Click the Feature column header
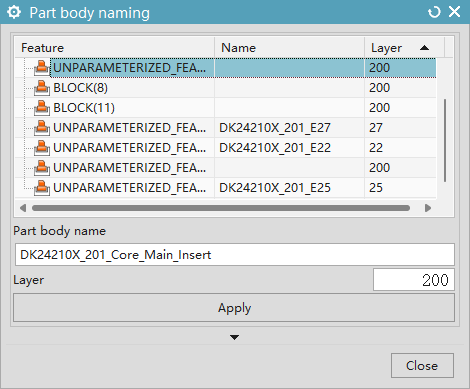Image resolution: width=470 pixels, height=389 pixels. 114,48
